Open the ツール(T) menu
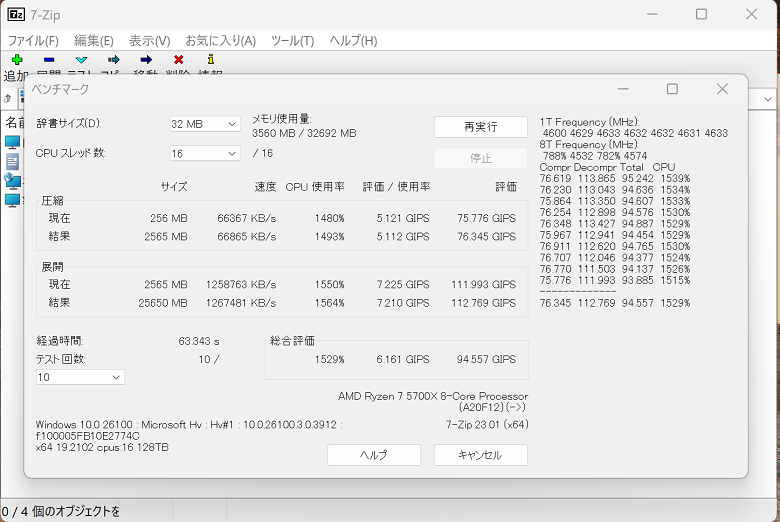 pos(292,41)
